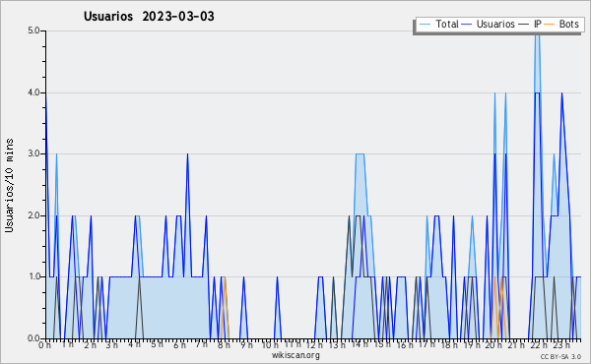Click the '8 h' x-axis label

coord(224,345)
